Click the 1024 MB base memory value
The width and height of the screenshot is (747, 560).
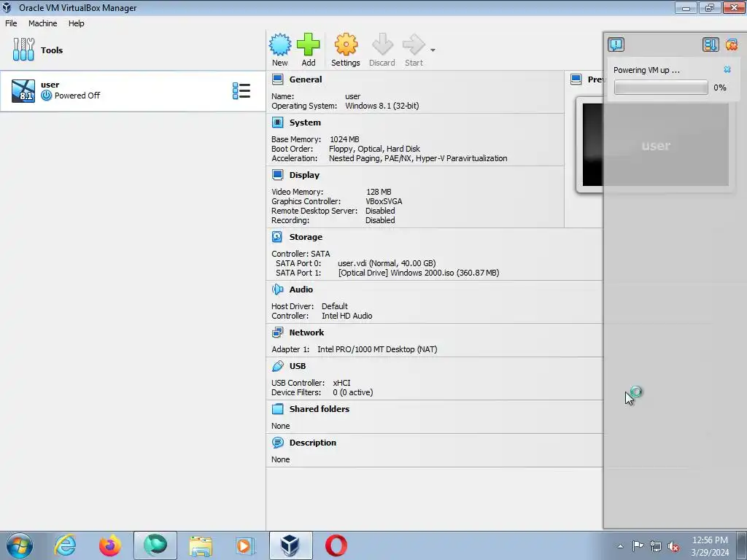pos(344,139)
